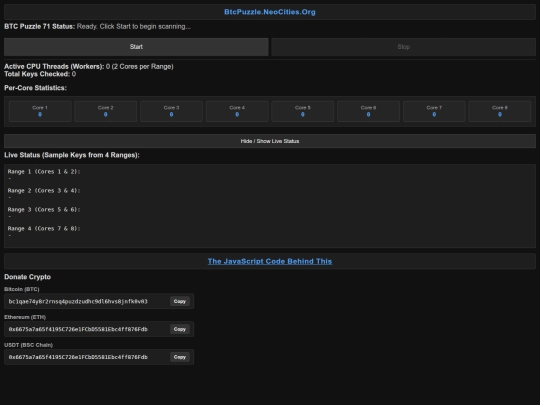The width and height of the screenshot is (540, 405).
Task: Click the 'Donate Crypto' heading
Action: coord(27,277)
